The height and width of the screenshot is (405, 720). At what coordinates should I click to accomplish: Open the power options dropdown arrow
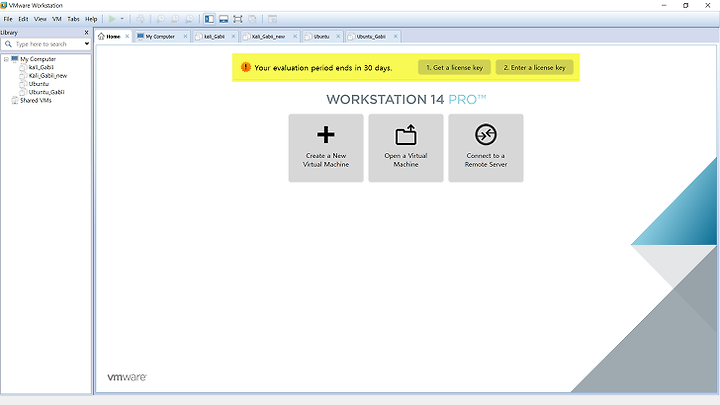point(122,19)
